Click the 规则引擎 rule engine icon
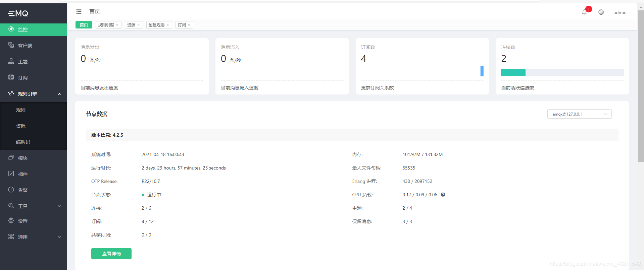The image size is (644, 270). coord(11,93)
